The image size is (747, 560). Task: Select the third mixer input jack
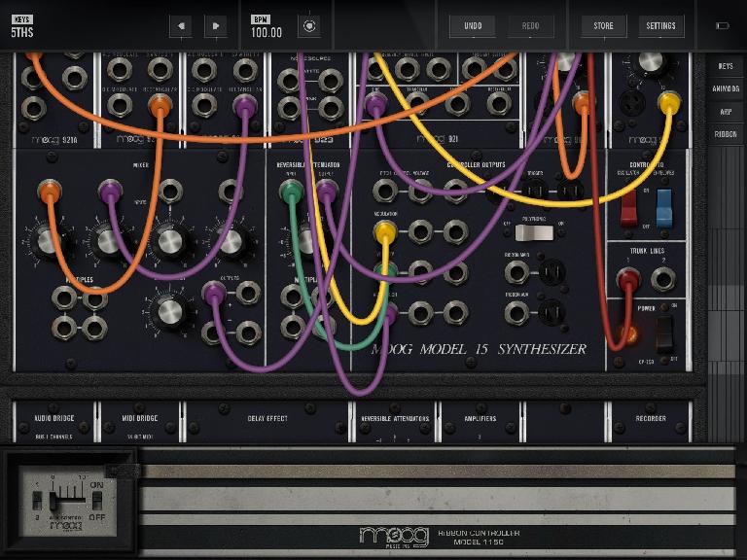[x=170, y=191]
